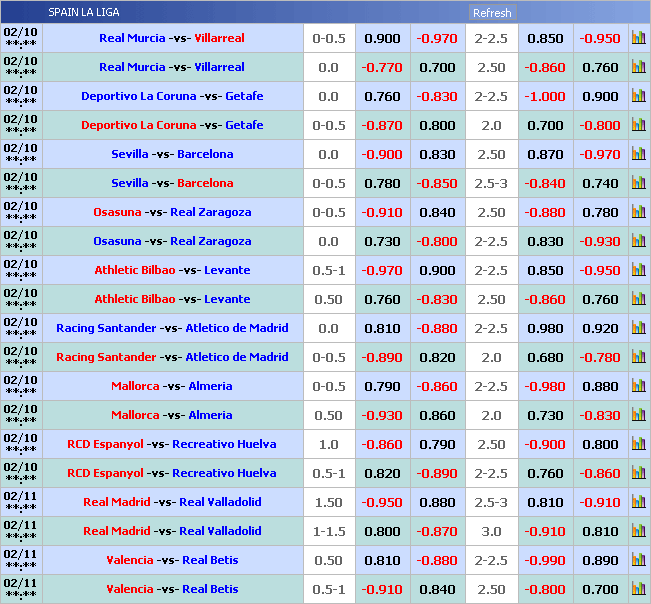The height and width of the screenshot is (604, 651).
Task: Click chart icon for Athletic Bilbao 0.50 handicap row
Action: (638, 299)
